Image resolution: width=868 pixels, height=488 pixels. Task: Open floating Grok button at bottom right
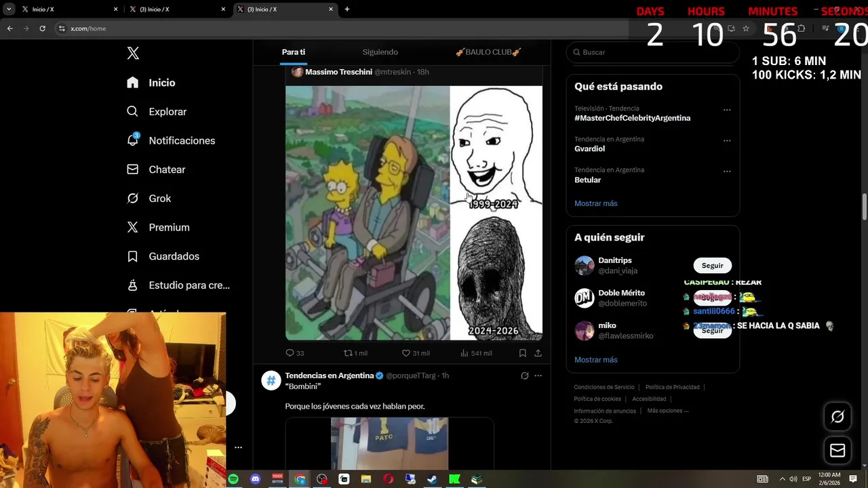[837, 417]
